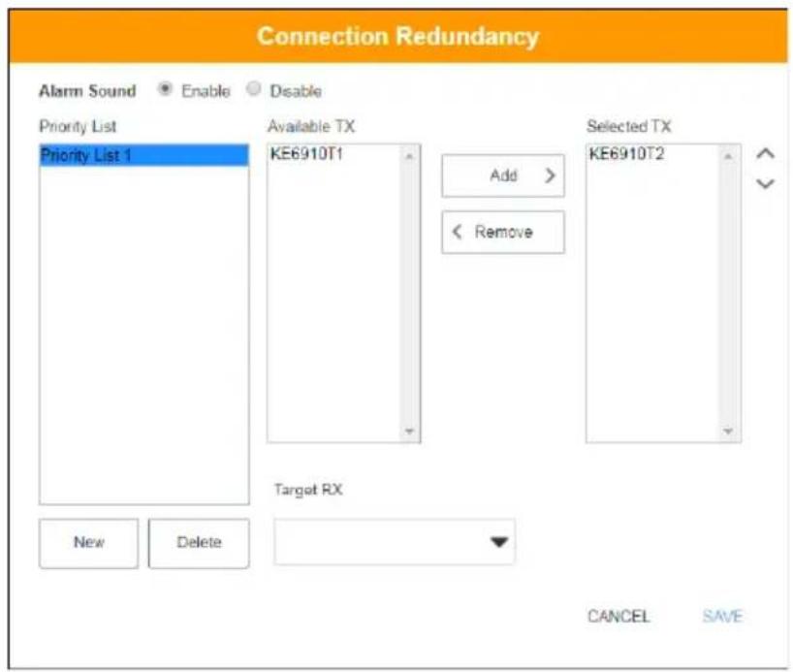This screenshot has width=793, height=672.
Task: Click the Add button
Action: [x=503, y=176]
